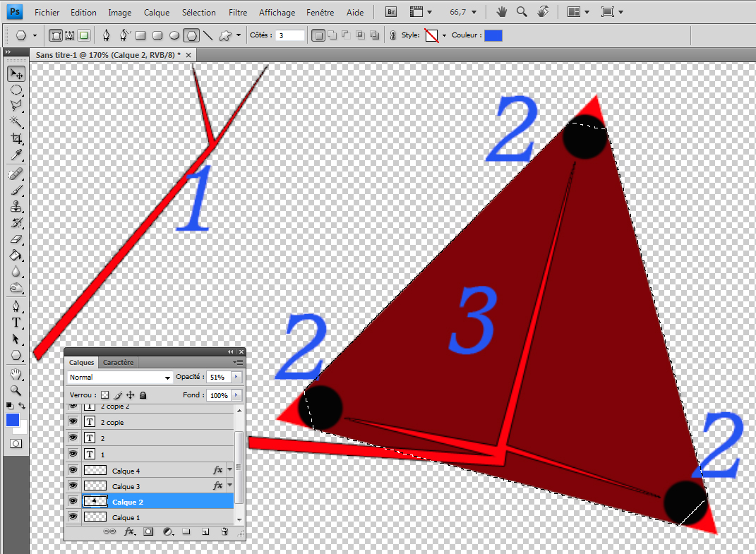This screenshot has width=756, height=554.
Task: Launch Adobe Bridge
Action: (x=391, y=12)
